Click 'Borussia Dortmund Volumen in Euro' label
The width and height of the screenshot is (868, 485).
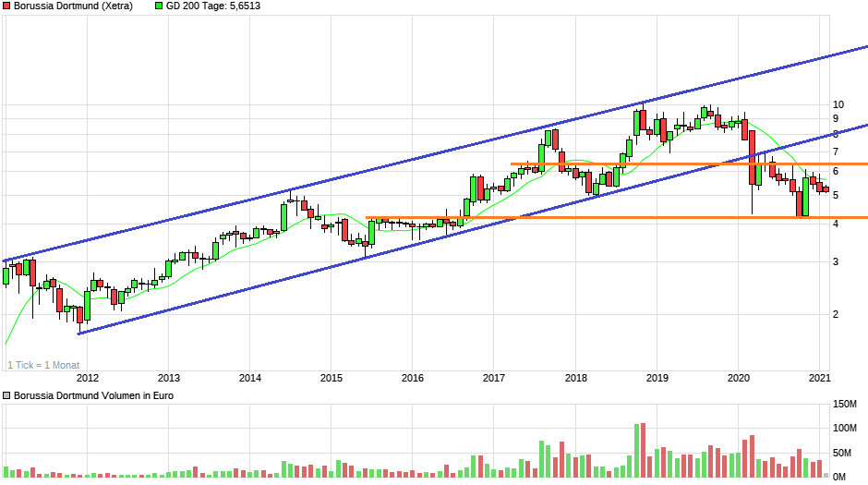point(93,396)
